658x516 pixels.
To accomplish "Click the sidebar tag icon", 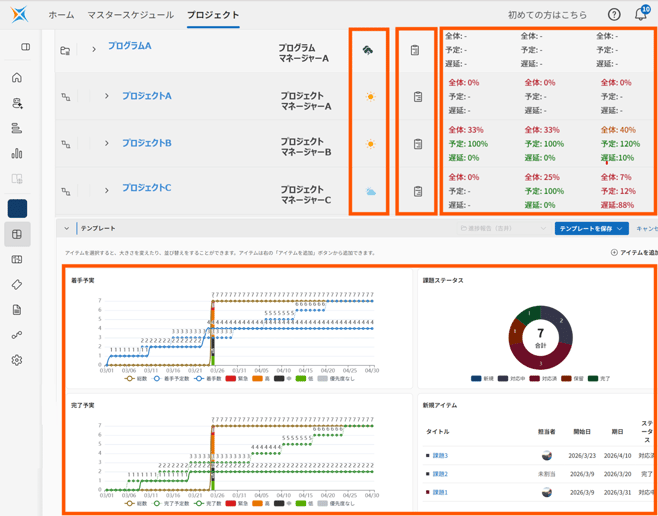I will tap(17, 285).
